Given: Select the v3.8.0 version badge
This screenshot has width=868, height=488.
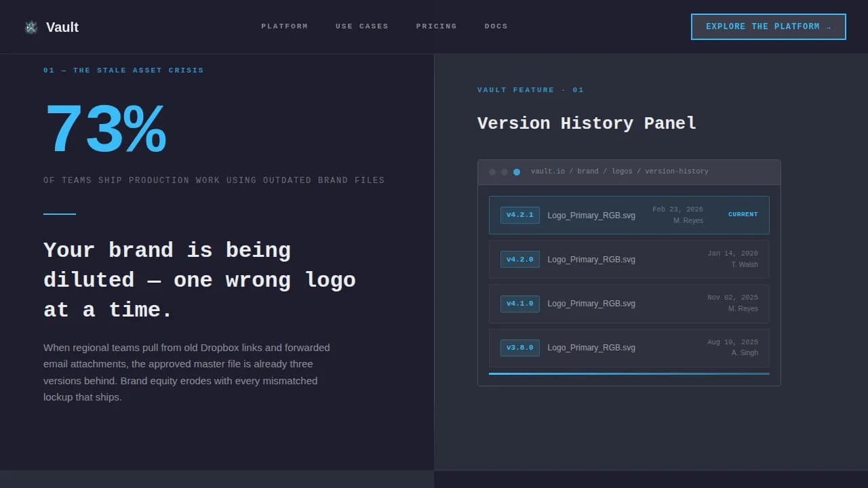Looking at the screenshot, I should pos(519,348).
